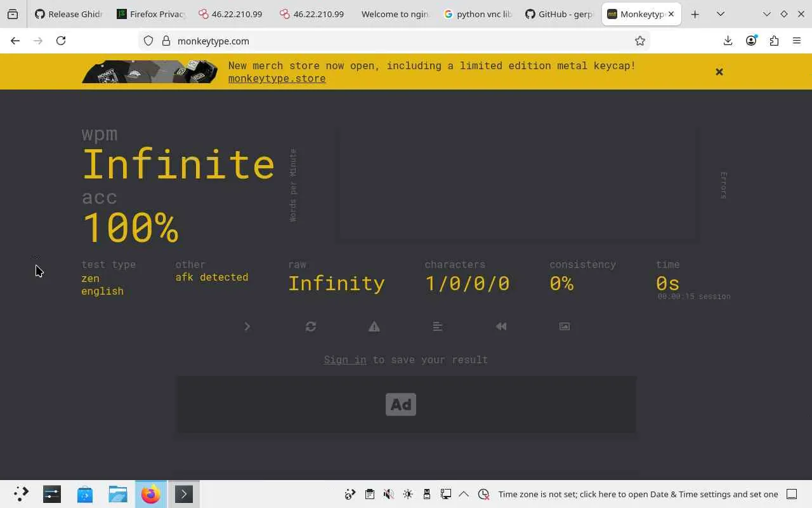Launch Discover software center from taskbar
This screenshot has width=812, height=508.
[x=85, y=494]
